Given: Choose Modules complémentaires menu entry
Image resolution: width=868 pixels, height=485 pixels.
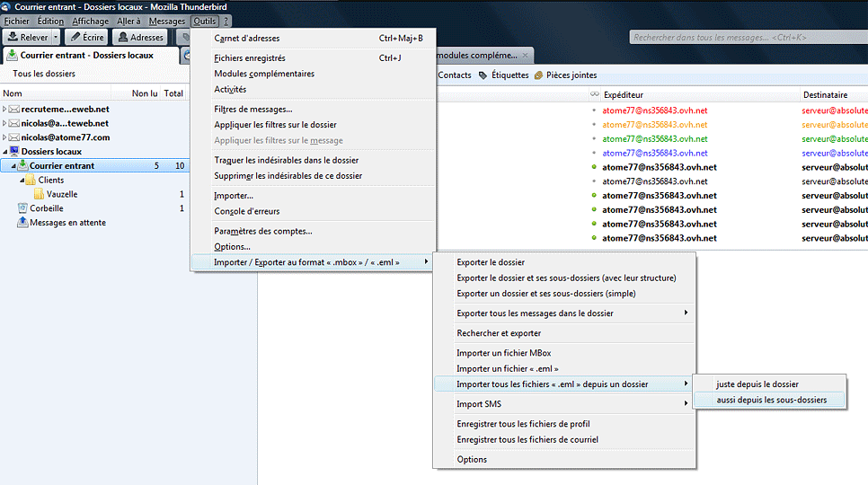Looking at the screenshot, I should (x=314, y=74).
